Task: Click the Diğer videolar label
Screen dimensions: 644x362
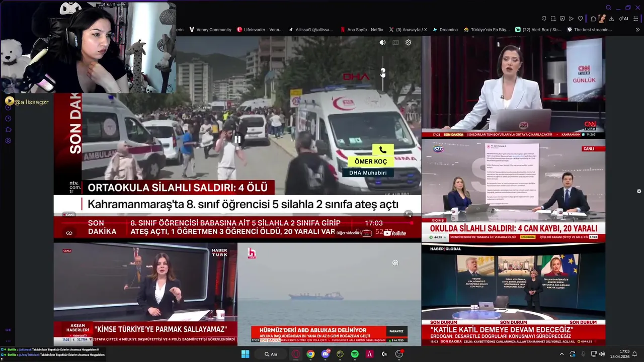Action: [x=348, y=233]
